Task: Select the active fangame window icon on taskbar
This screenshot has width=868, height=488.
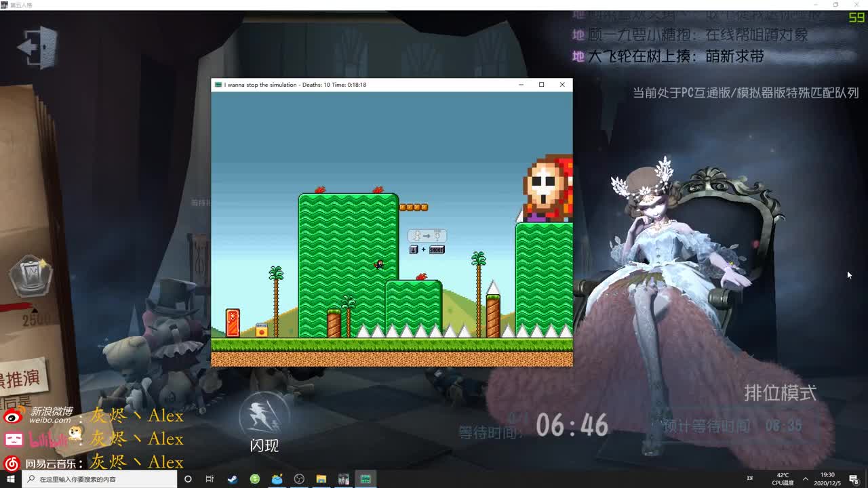Action: click(366, 479)
